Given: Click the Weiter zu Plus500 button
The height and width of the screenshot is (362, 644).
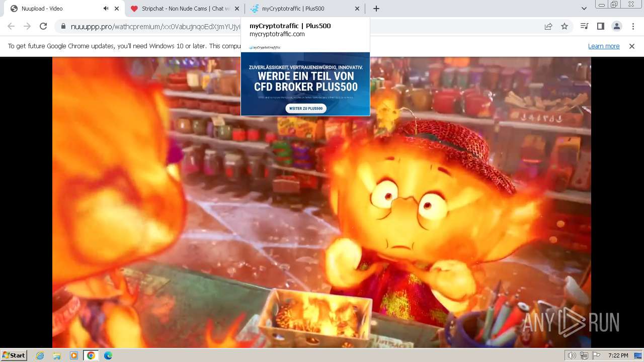Looking at the screenshot, I should point(306,108).
